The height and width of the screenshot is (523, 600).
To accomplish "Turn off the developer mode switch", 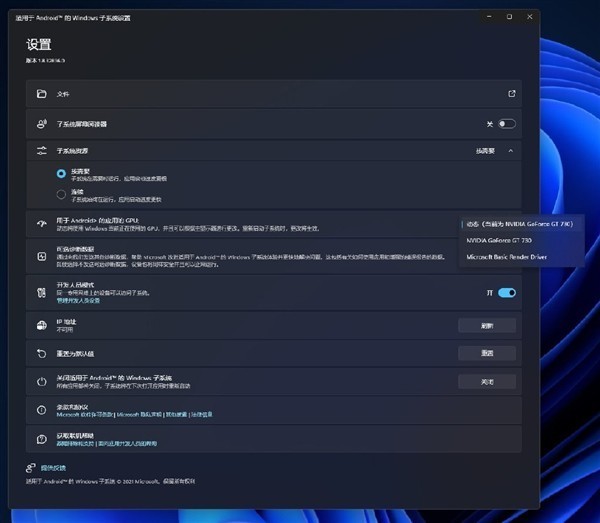I will (506, 293).
